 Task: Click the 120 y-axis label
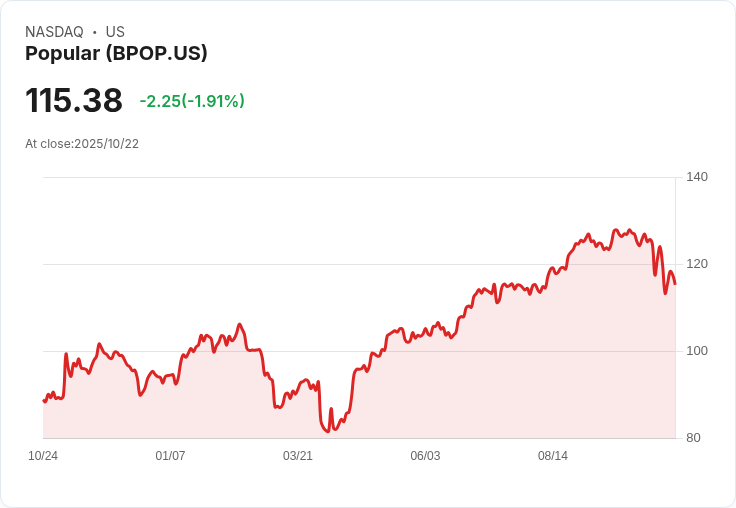pyautogui.click(x=697, y=264)
